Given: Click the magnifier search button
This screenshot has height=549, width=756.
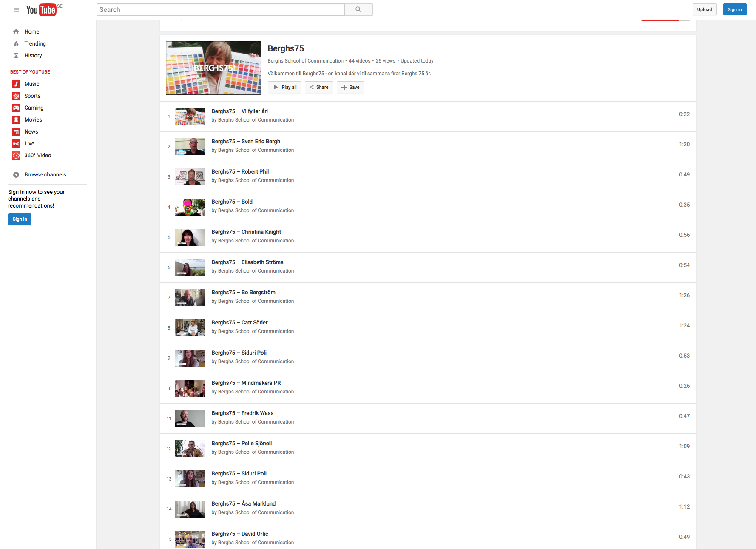Looking at the screenshot, I should [358, 10].
